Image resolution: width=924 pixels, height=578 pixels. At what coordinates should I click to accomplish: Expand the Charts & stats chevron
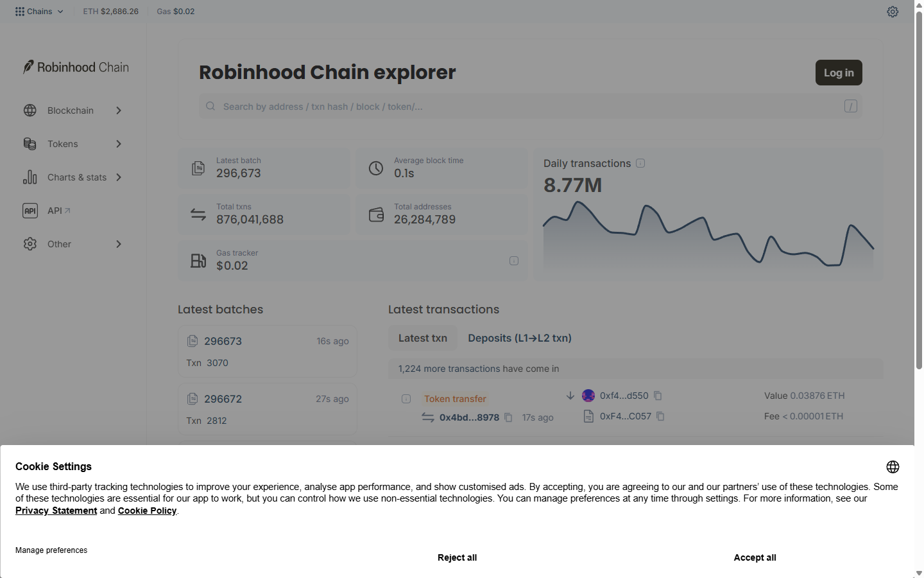point(119,177)
